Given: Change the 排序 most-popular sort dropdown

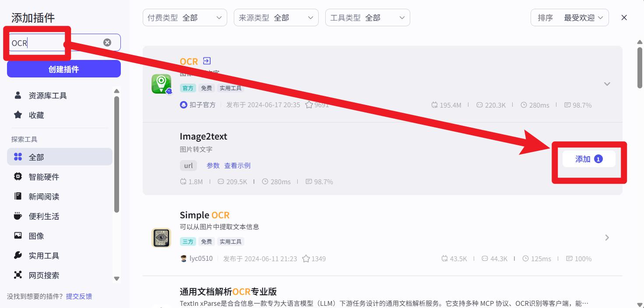Looking at the screenshot, I should [x=570, y=17].
